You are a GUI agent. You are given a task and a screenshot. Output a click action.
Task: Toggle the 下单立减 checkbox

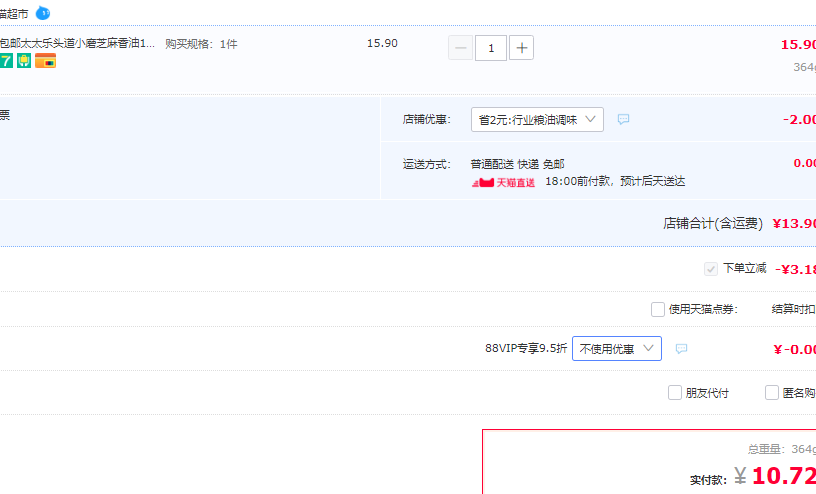pyautogui.click(x=711, y=269)
